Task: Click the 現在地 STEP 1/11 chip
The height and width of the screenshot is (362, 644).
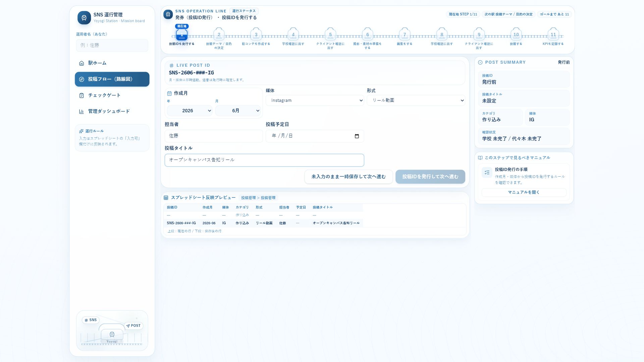Action: [x=463, y=14]
